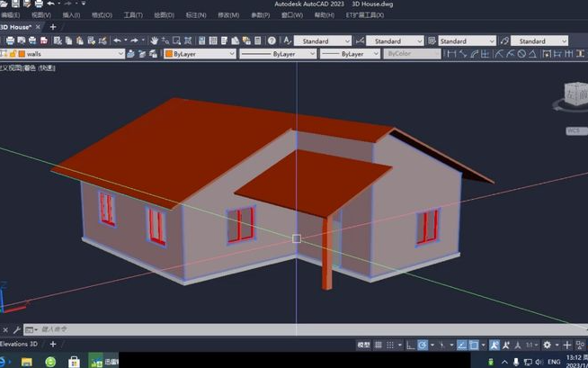
Task: Open the 修改(M) menu
Action: coord(228,15)
